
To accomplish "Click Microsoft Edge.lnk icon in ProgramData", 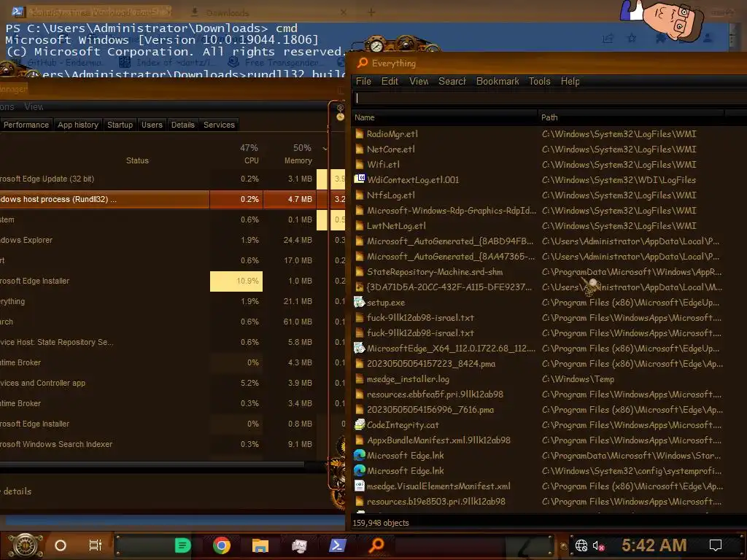I will 359,456.
